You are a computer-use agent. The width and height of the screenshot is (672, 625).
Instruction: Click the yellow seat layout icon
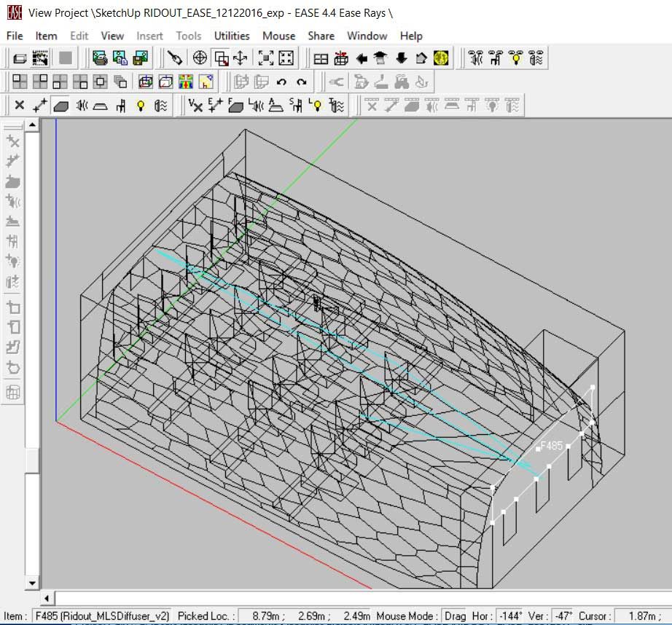tap(206, 82)
